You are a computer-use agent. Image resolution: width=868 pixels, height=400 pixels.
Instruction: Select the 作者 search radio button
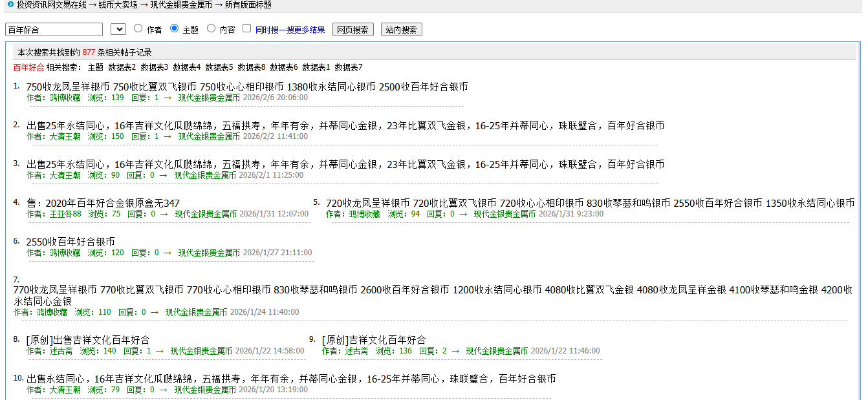(x=136, y=27)
